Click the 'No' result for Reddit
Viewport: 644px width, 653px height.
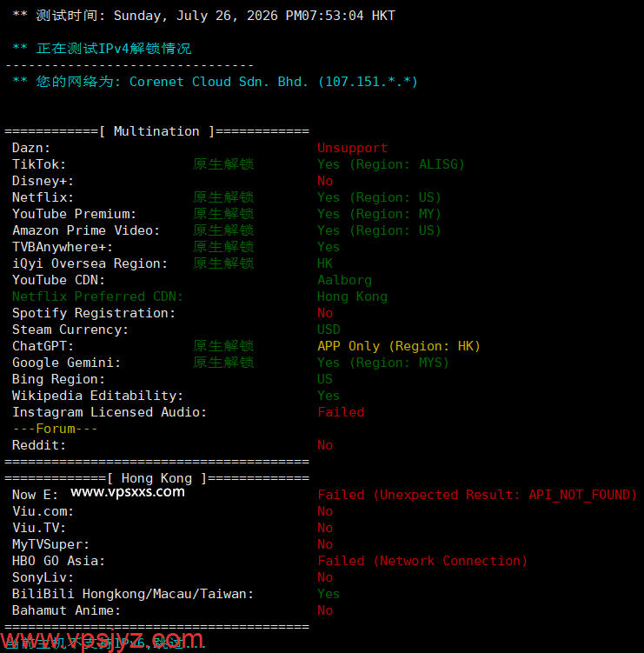325,445
